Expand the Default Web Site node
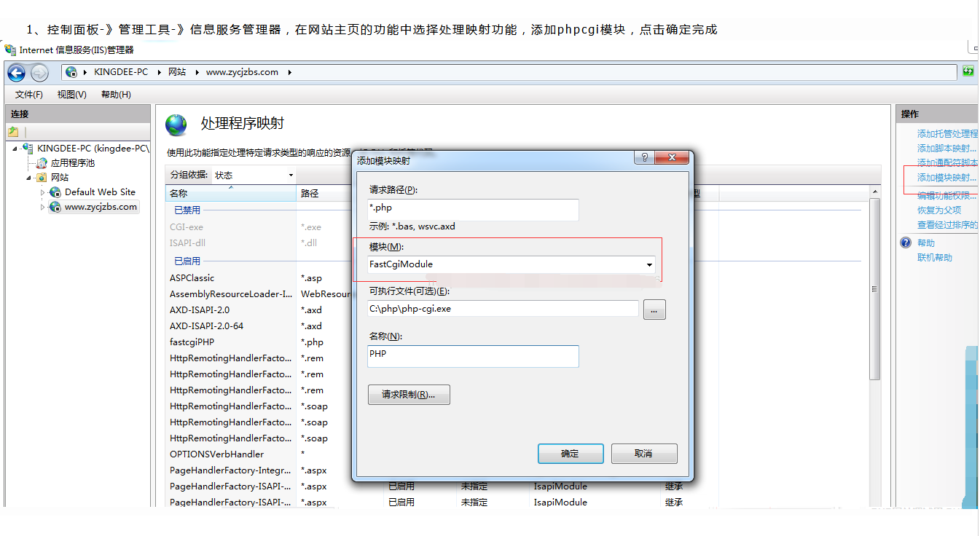 [x=43, y=192]
